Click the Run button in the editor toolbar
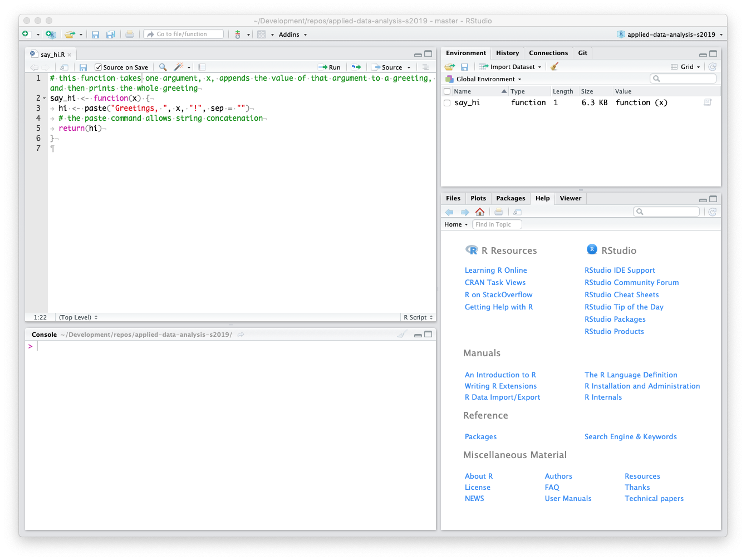 (329, 67)
